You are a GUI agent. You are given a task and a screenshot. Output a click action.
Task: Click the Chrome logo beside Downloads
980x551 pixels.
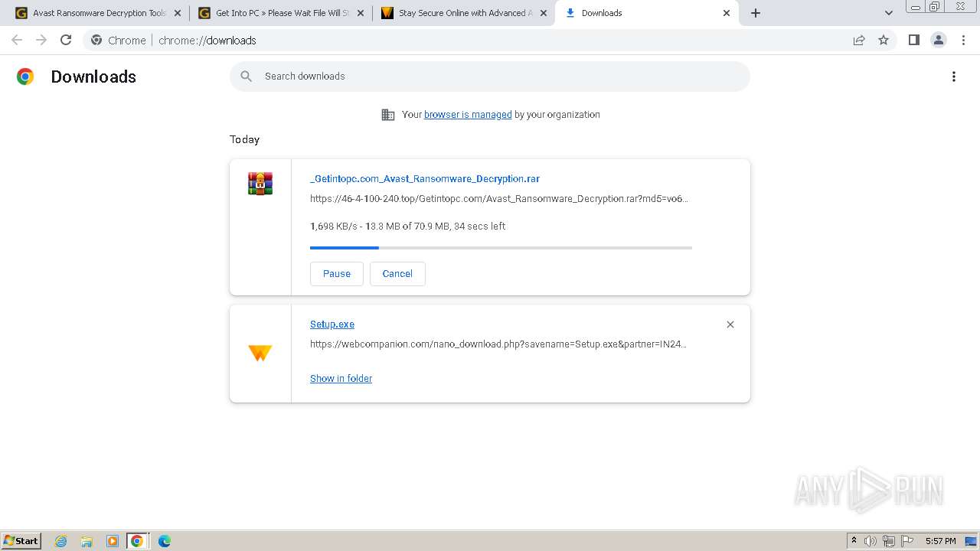25,77
